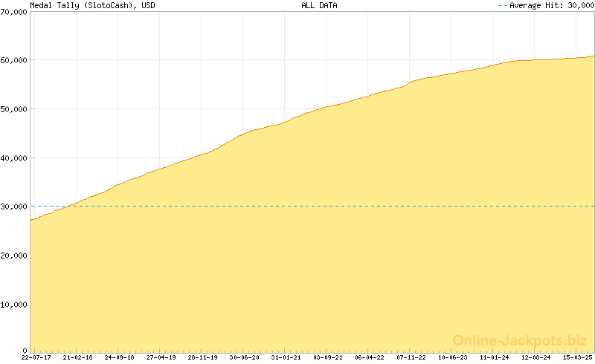Viewport: 595px width, 364px height.
Task: Click the 10,000 y-axis label
Action: point(13,305)
